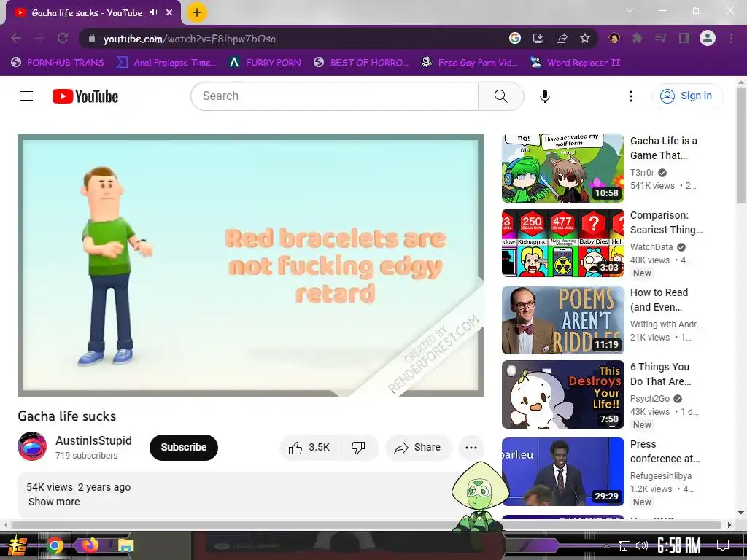Reload the page in Chrome
Image resolution: width=747 pixels, height=560 pixels.
click(63, 38)
